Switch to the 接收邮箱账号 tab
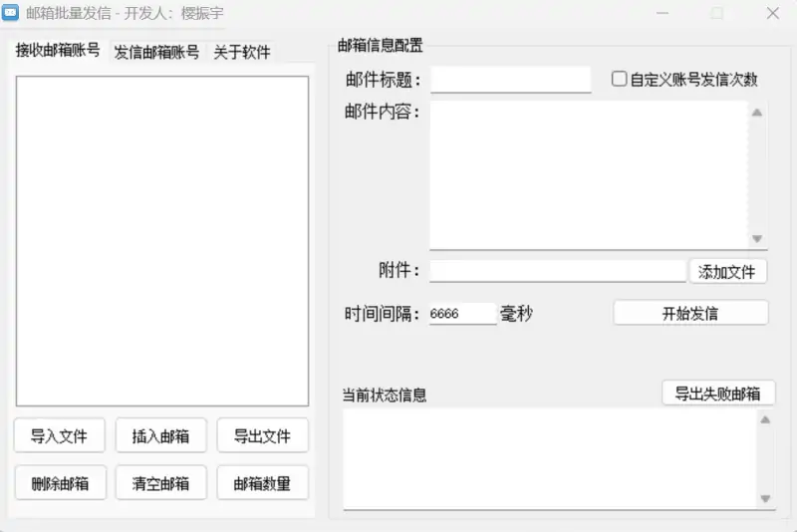The width and height of the screenshot is (797, 532). [x=58, y=51]
